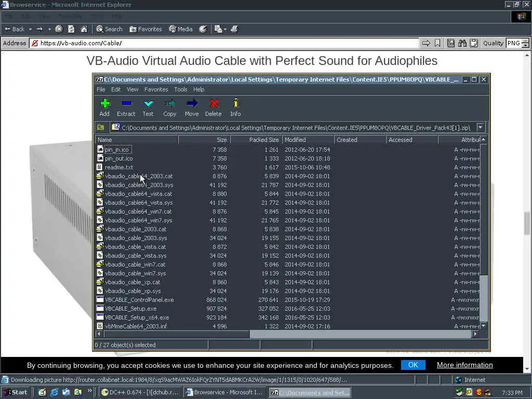This screenshot has width=532, height=399.
Task: Click the Copy toolbar icon in 7-Zip
Action: [x=170, y=107]
